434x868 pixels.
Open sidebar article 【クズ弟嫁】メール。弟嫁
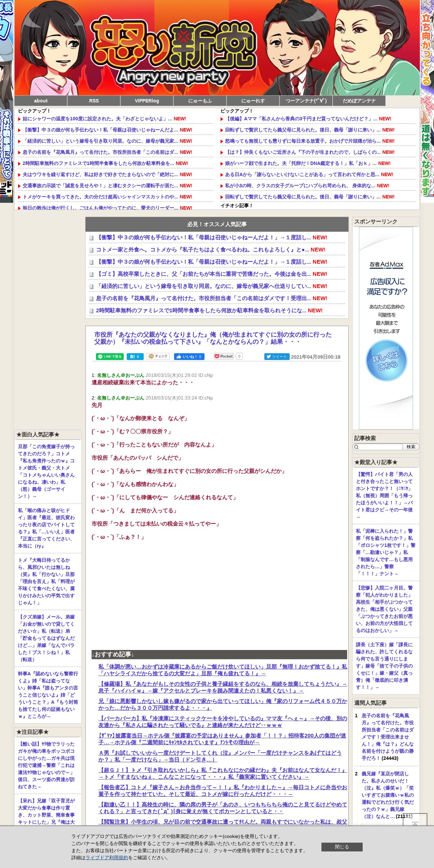[46, 638]
